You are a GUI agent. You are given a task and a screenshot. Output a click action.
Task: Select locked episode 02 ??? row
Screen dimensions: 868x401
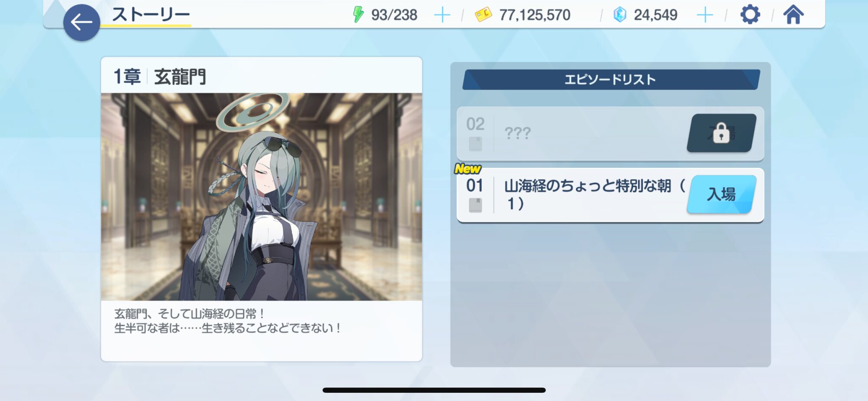tap(610, 133)
